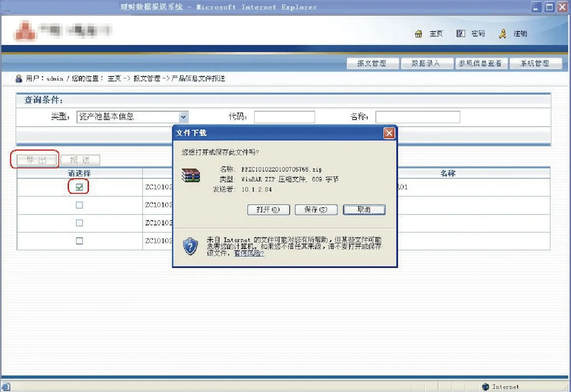571x392 pixels.
Task: Uncheck the first row's checked checkbox
Action: [79, 187]
